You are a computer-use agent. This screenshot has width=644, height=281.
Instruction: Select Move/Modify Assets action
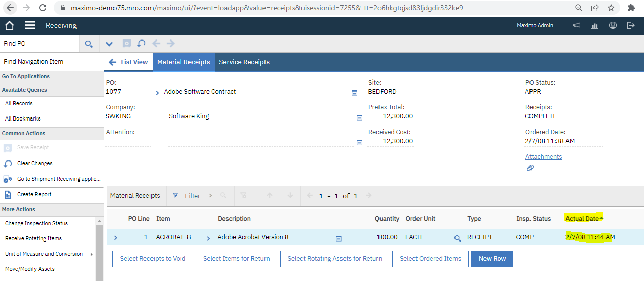tap(30, 269)
